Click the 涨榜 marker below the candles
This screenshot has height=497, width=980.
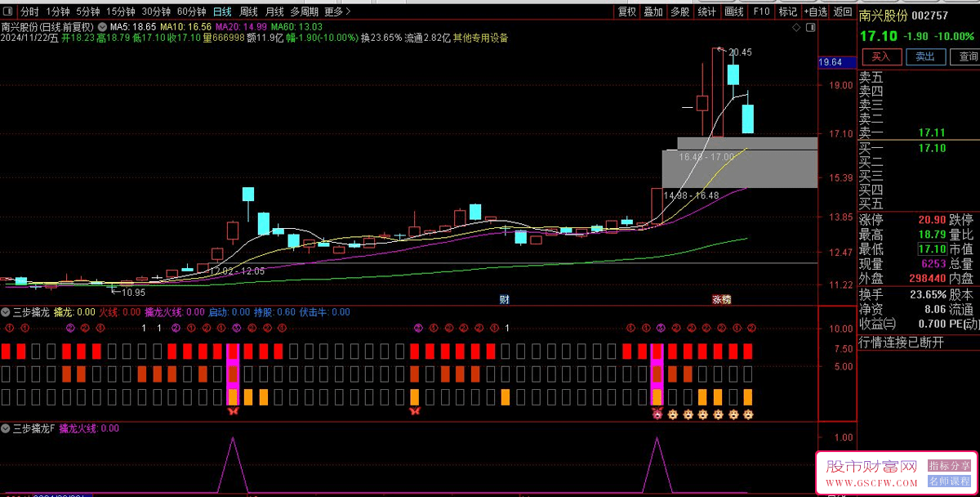point(721,299)
